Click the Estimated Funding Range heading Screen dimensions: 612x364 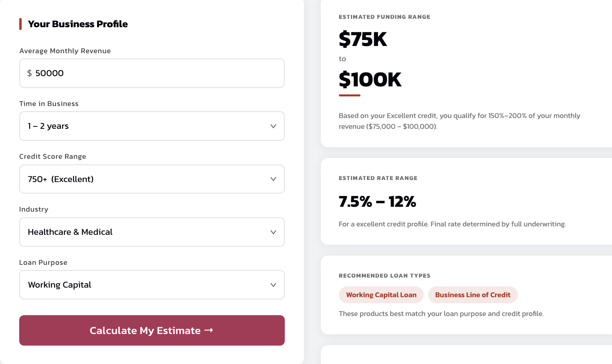[x=385, y=17]
